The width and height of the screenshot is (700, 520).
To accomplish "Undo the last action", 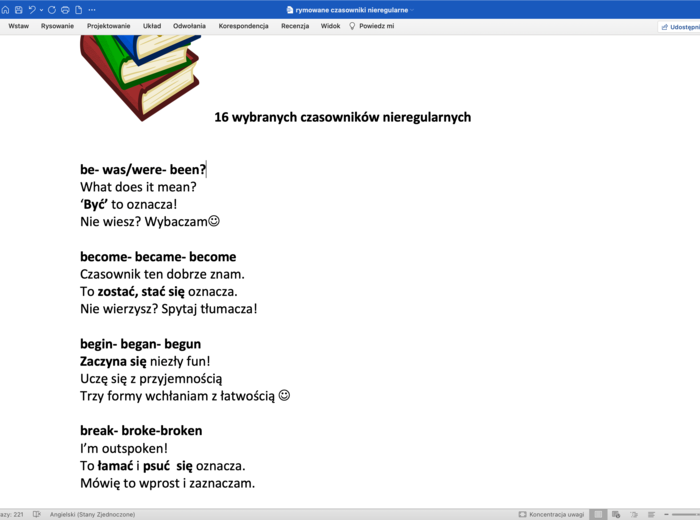I will point(32,10).
